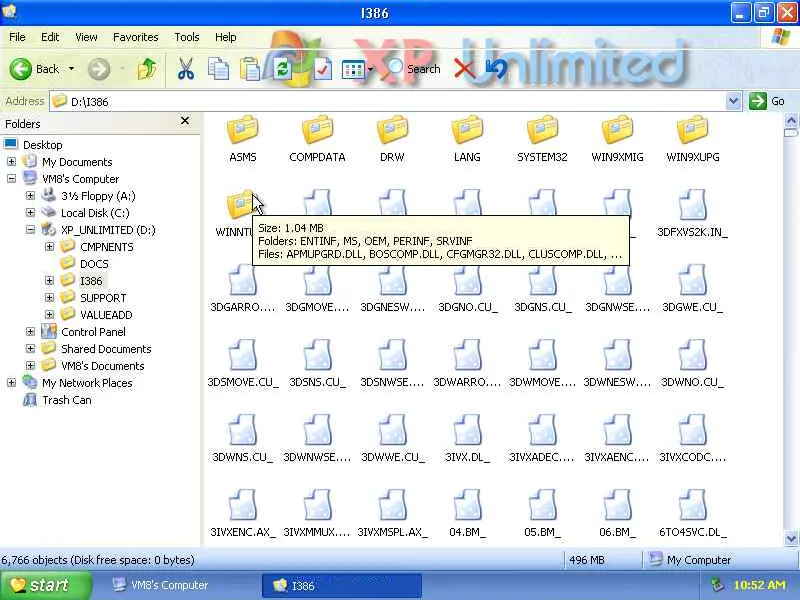Expand Control Panel tree node
The image size is (800, 600).
point(31,332)
